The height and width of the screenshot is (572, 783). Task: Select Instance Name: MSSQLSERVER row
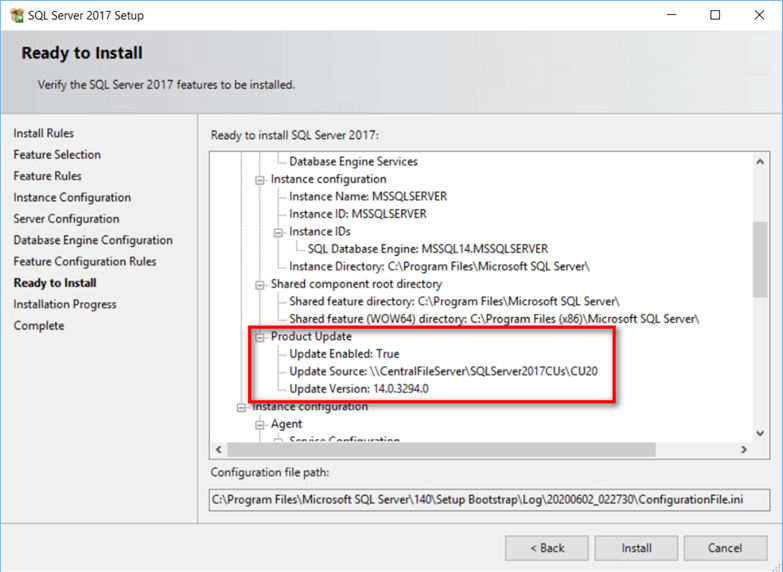tap(368, 197)
